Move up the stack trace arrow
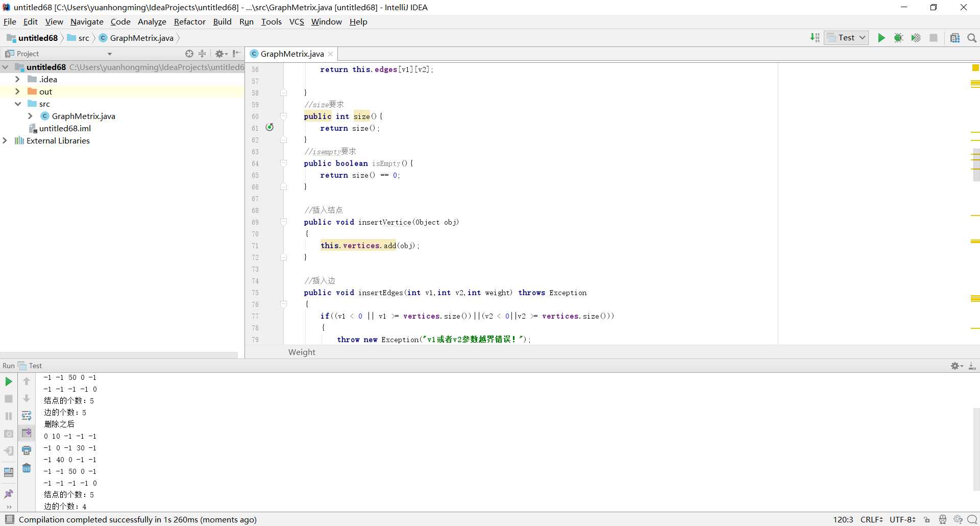Image resolution: width=980 pixels, height=526 pixels. (x=27, y=381)
